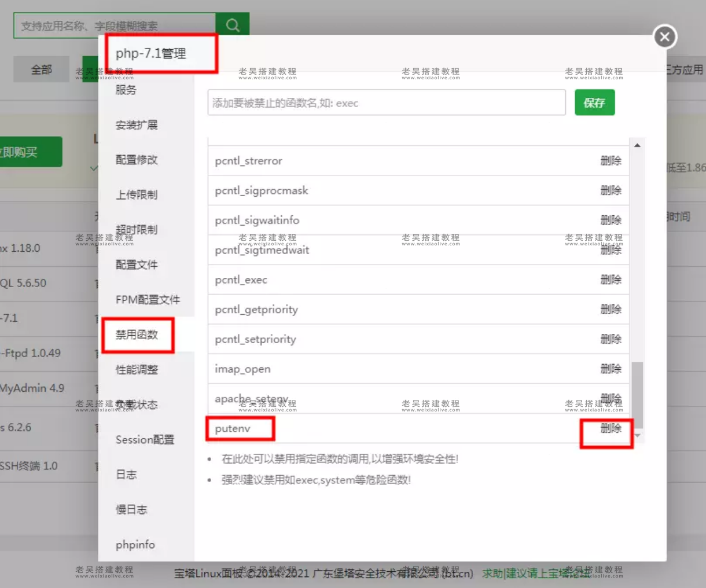
Task: Click 删除 next to putenv
Action: click(x=606, y=428)
